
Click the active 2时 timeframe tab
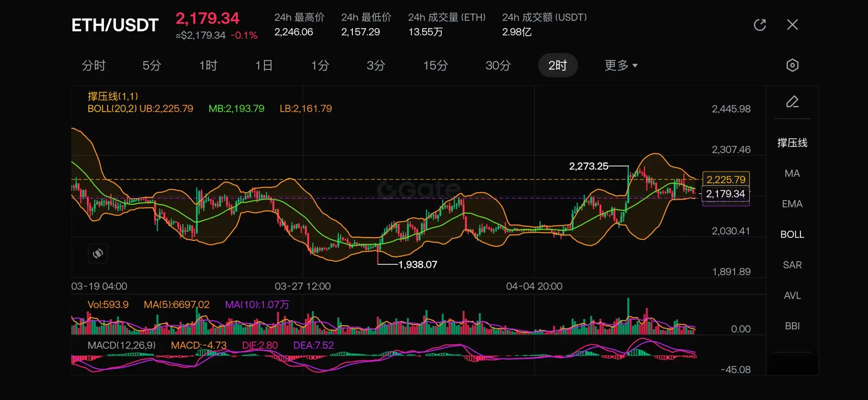pos(558,65)
